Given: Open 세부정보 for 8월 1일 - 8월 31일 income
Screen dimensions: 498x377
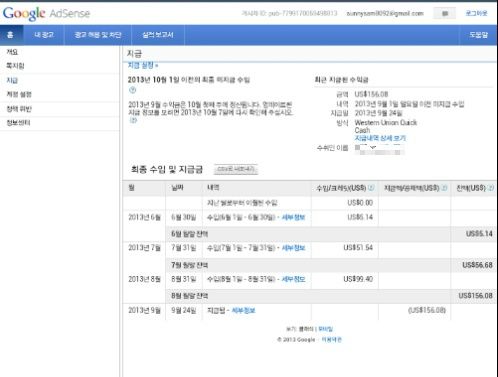Looking at the screenshot, I should [x=293, y=279].
